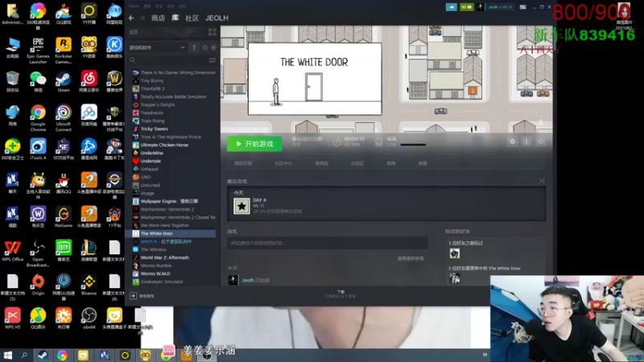Screen dimensions: 644x362
Task: Open Ubisoft Connect desktop icon
Action: (64, 118)
